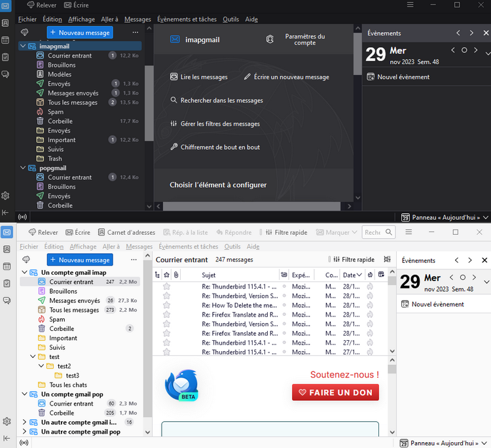Click Relever in light window toolbar

point(43,232)
